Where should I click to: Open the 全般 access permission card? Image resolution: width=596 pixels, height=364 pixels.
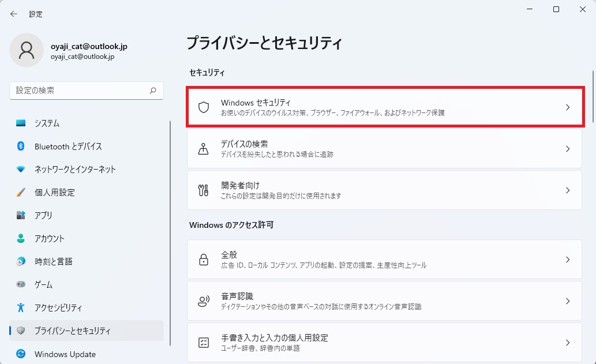(384, 260)
